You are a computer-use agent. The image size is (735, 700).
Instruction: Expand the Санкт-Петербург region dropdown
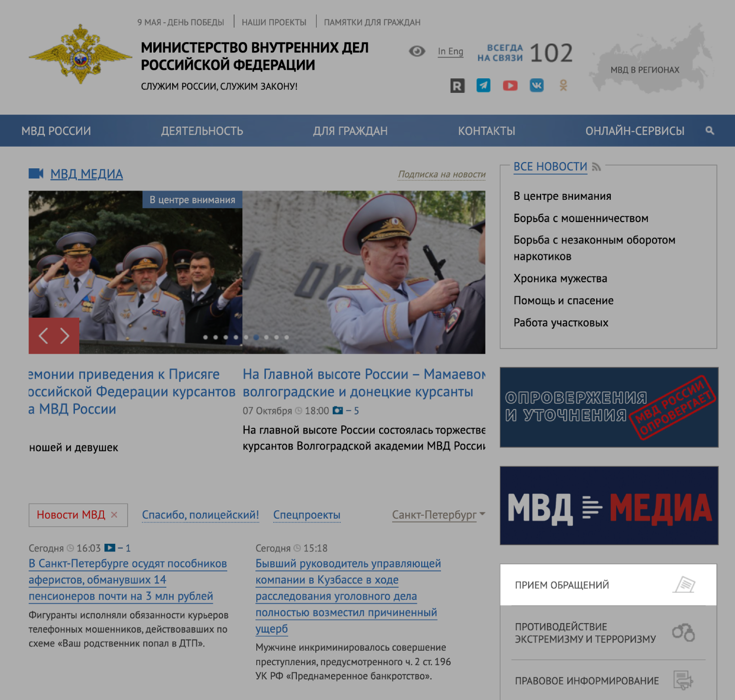click(438, 515)
